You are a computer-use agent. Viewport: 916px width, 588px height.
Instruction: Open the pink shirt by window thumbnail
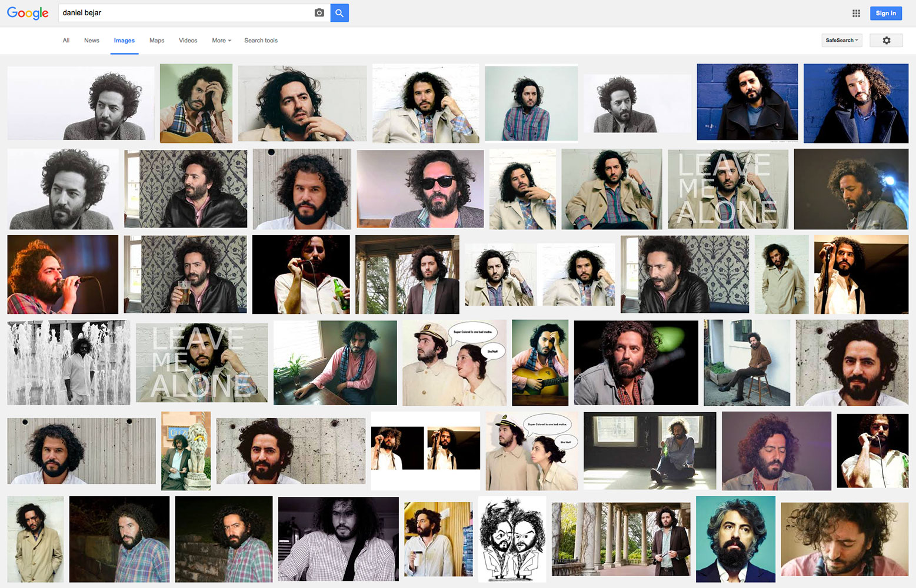(x=335, y=362)
